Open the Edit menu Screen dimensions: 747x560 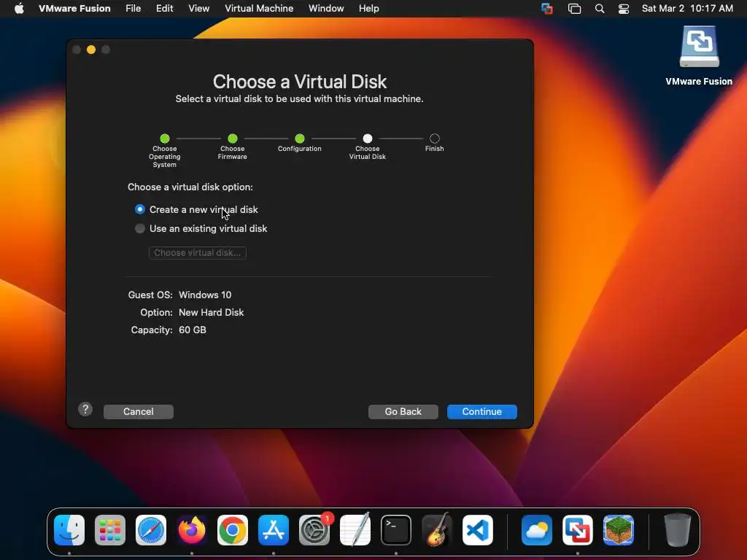point(164,9)
